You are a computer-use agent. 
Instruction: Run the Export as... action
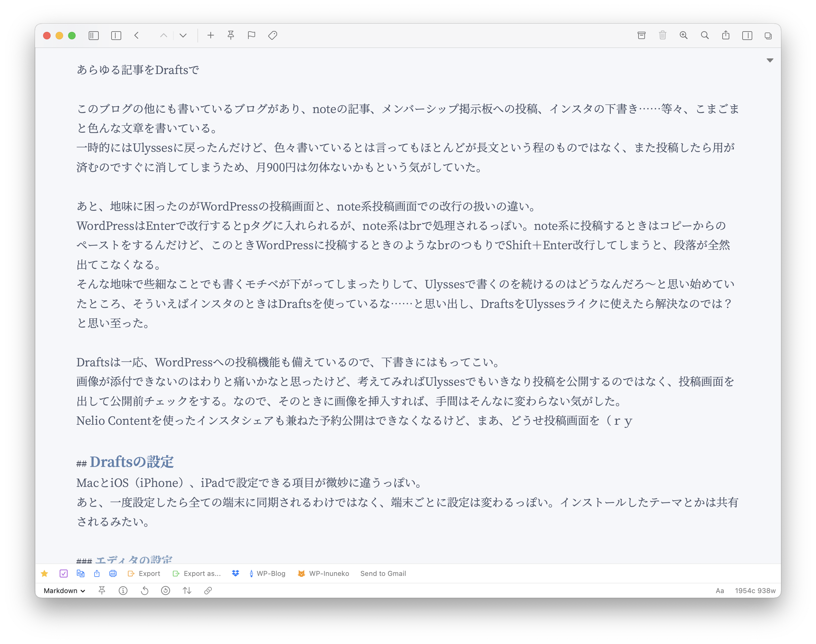197,573
